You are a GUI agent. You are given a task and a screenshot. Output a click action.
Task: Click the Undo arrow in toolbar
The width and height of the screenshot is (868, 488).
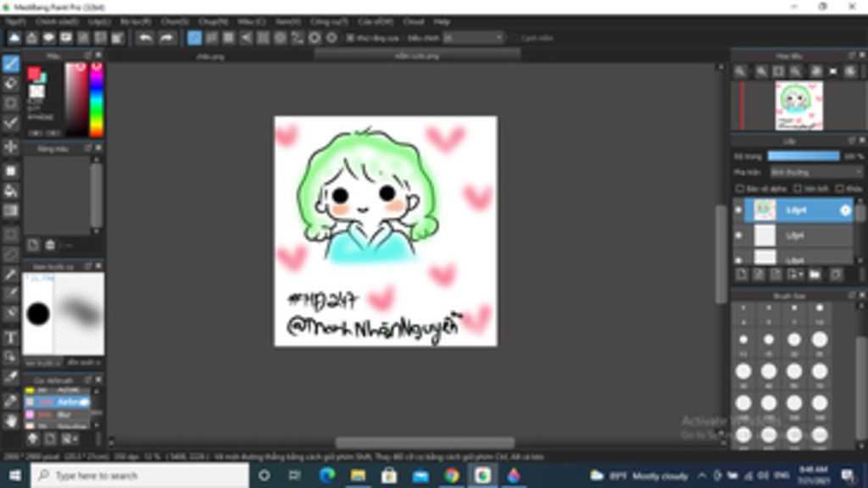pos(145,38)
